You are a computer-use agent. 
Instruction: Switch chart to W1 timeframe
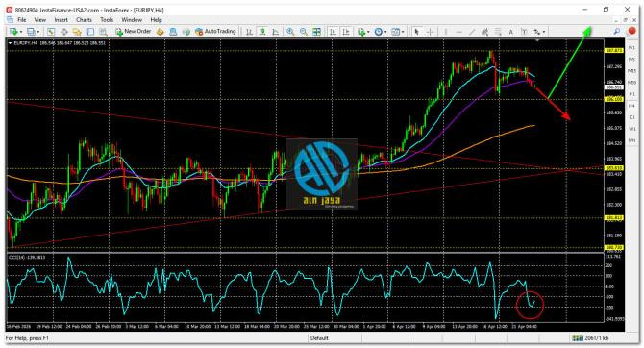pyautogui.click(x=632, y=129)
